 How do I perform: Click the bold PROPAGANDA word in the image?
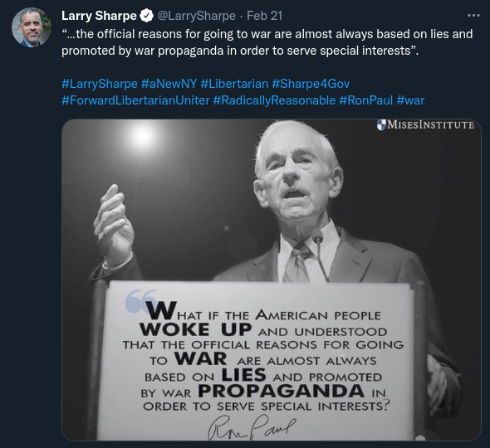(x=282, y=392)
